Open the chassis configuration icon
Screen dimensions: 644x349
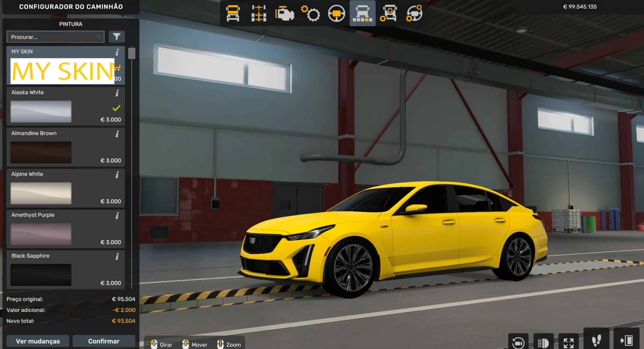point(259,14)
